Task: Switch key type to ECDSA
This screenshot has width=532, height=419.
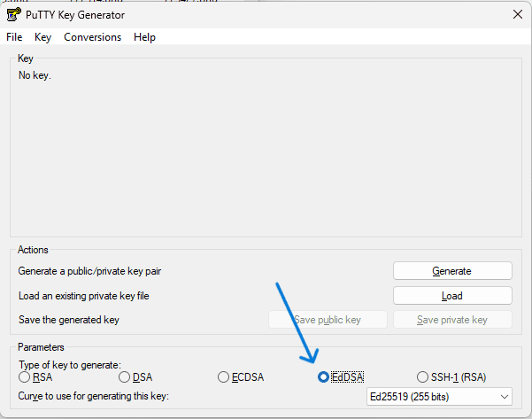Action: tap(224, 377)
